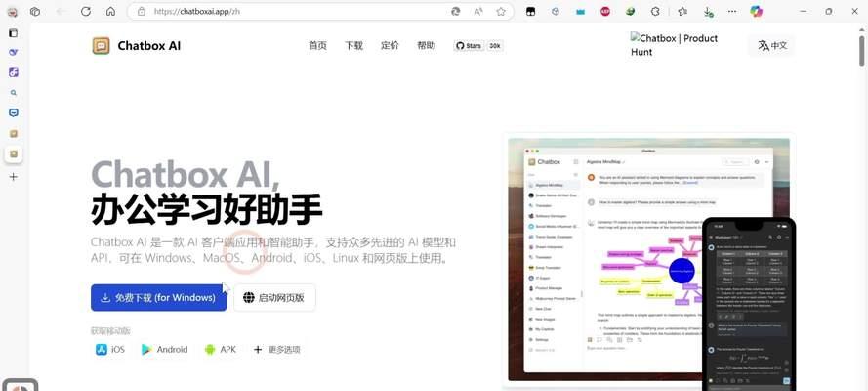Open the dark phone screenshot preview
Viewport: 868px width, 391px height.
[x=749, y=305]
